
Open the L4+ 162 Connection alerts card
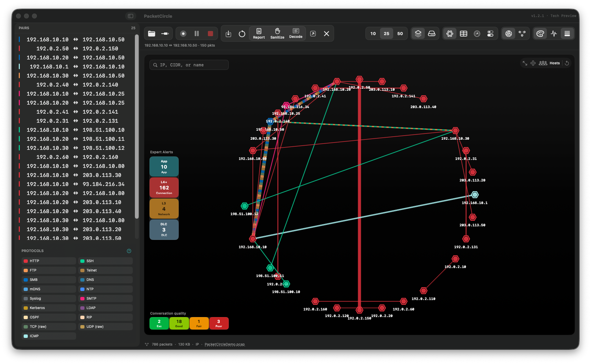pyautogui.click(x=164, y=188)
